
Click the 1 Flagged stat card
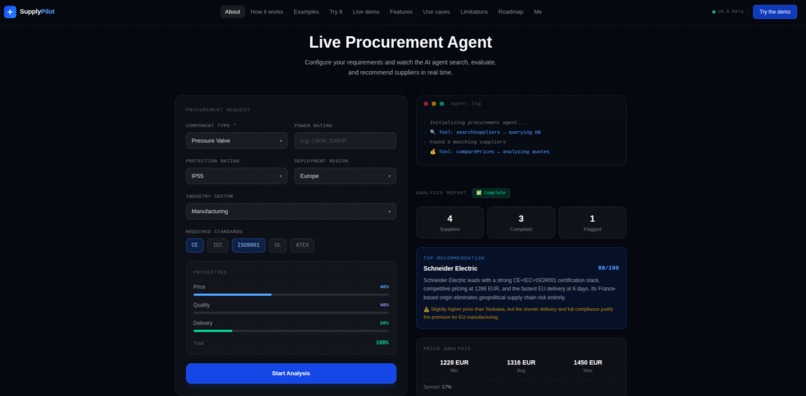tap(592, 223)
